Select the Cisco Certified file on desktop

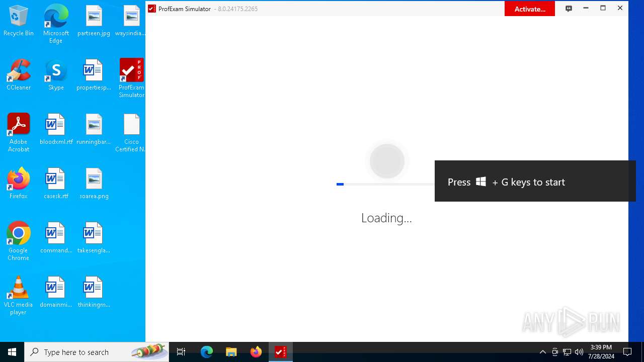pyautogui.click(x=131, y=133)
